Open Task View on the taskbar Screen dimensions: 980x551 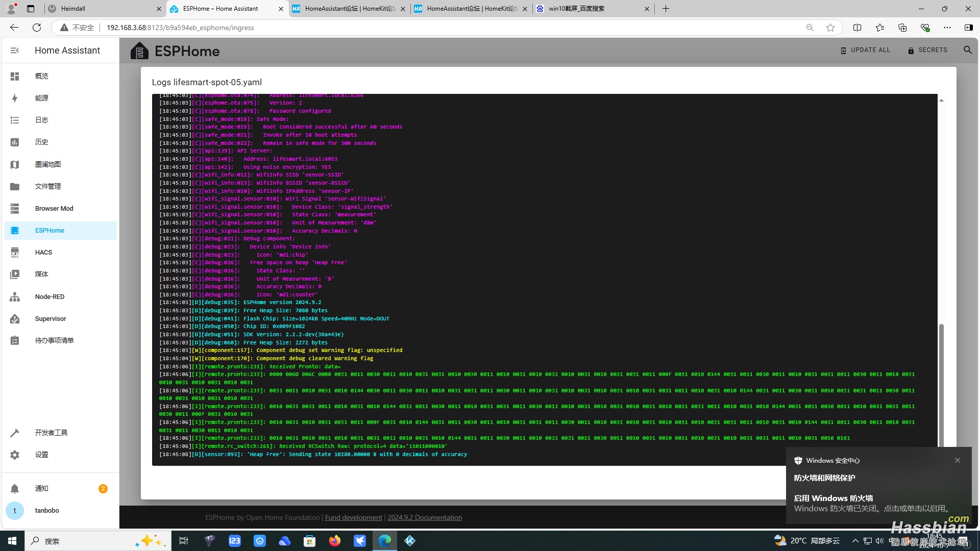pyautogui.click(x=184, y=541)
